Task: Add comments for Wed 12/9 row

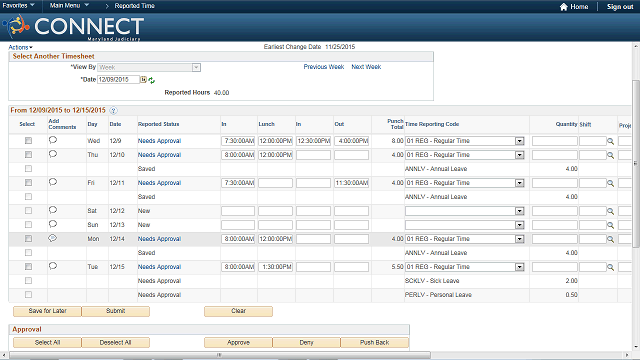Action: pos(53,140)
